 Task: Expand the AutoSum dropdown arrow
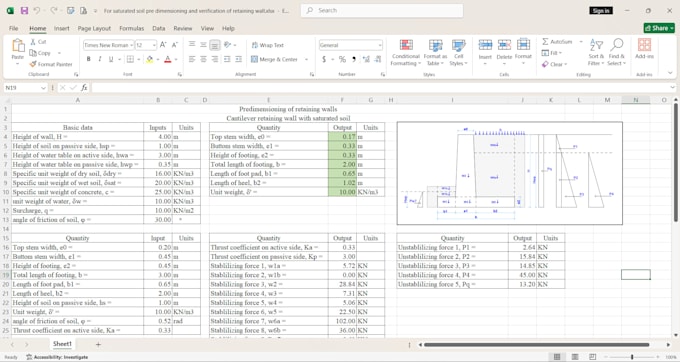click(x=581, y=42)
